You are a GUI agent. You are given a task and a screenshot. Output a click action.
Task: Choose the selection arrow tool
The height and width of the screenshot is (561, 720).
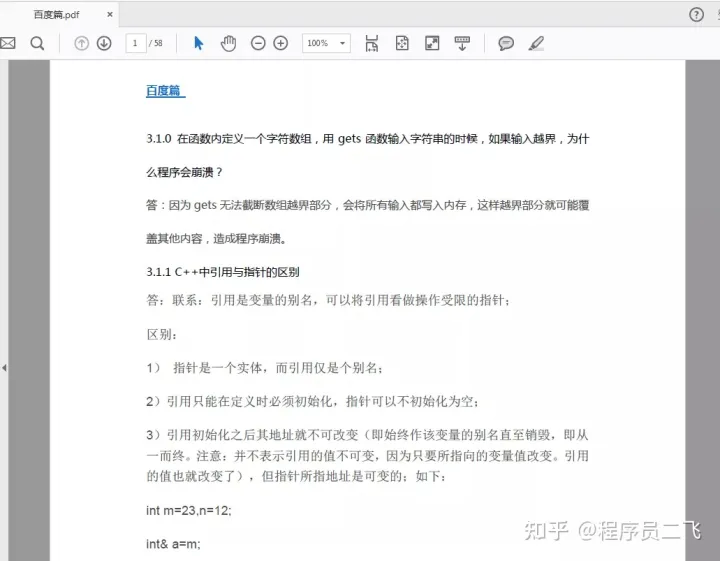[x=198, y=43]
